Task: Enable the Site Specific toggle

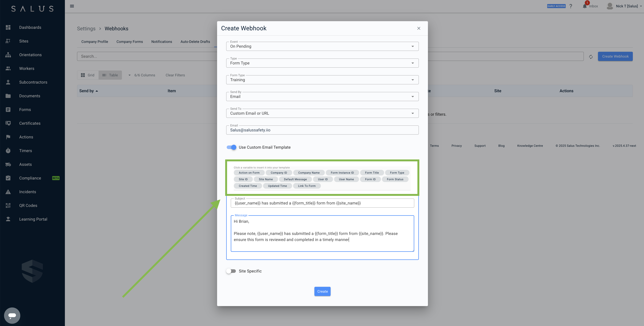Action: (x=231, y=271)
